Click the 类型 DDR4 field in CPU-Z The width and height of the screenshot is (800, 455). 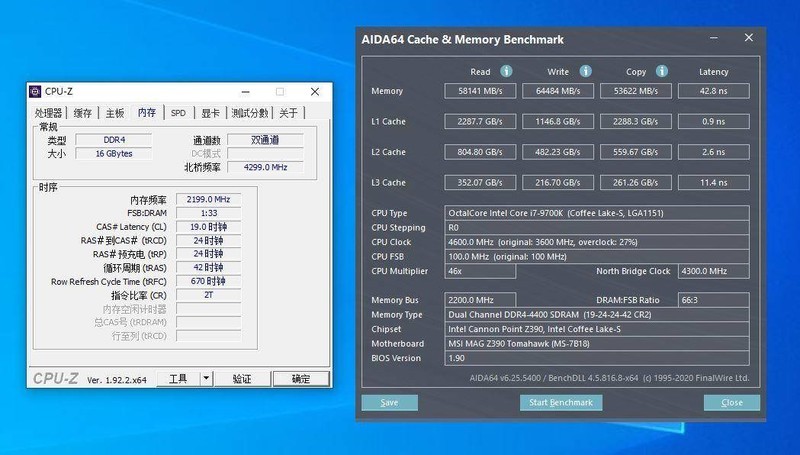pyautogui.click(x=114, y=140)
